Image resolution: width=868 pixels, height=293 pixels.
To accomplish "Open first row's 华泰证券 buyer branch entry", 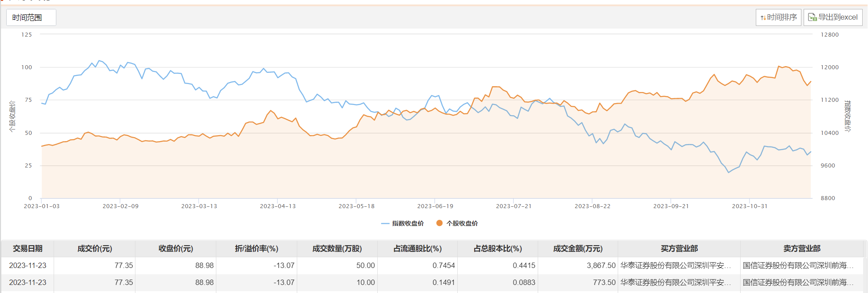I will pyautogui.click(x=675, y=266).
